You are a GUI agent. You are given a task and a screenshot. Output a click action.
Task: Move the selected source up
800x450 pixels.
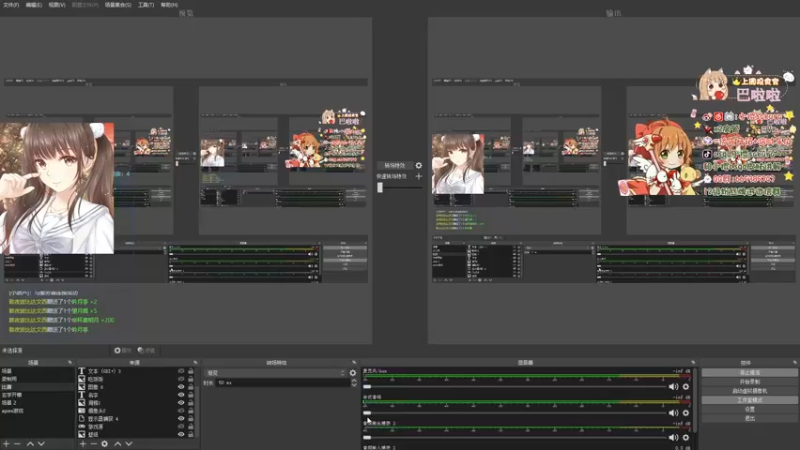click(118, 444)
